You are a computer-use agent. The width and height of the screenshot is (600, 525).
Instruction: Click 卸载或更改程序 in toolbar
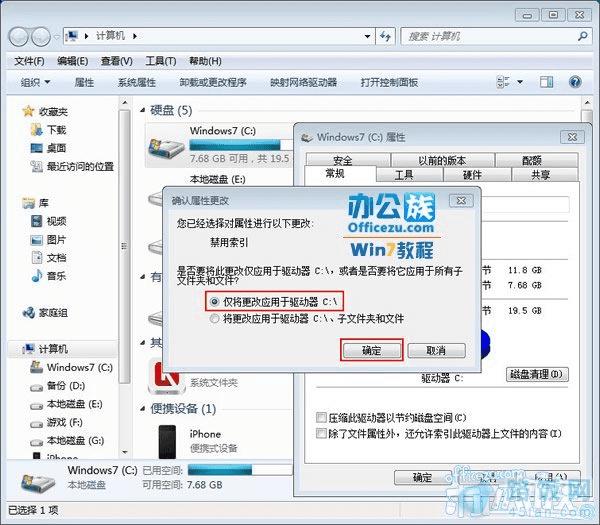tap(213, 82)
